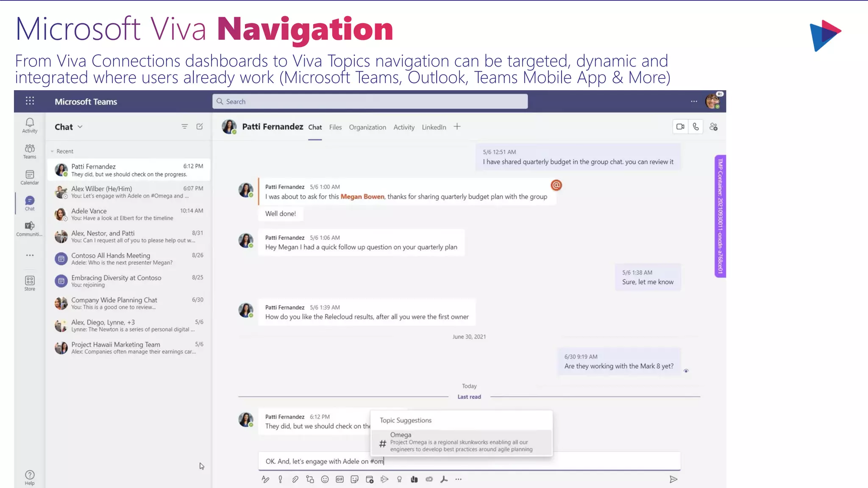Image resolution: width=868 pixels, height=488 pixels.
Task: Add a tab with the plus button
Action: pyautogui.click(x=457, y=127)
